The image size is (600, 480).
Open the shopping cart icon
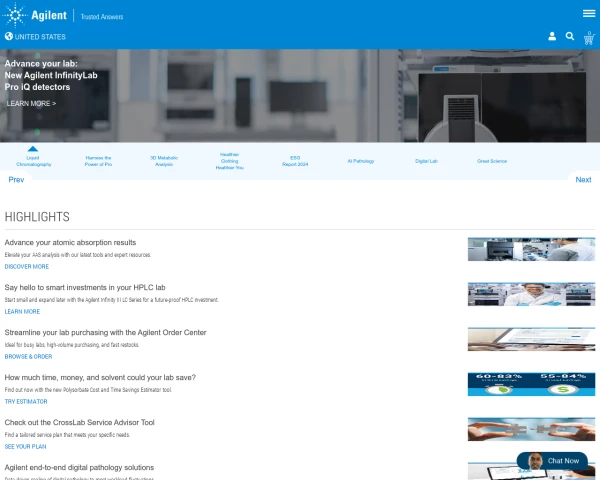click(x=589, y=38)
